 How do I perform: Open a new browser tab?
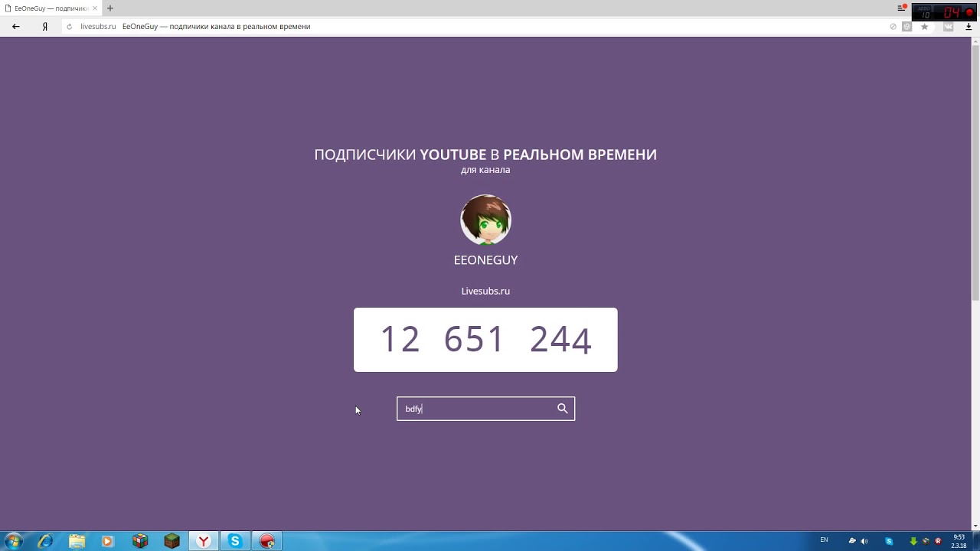110,8
